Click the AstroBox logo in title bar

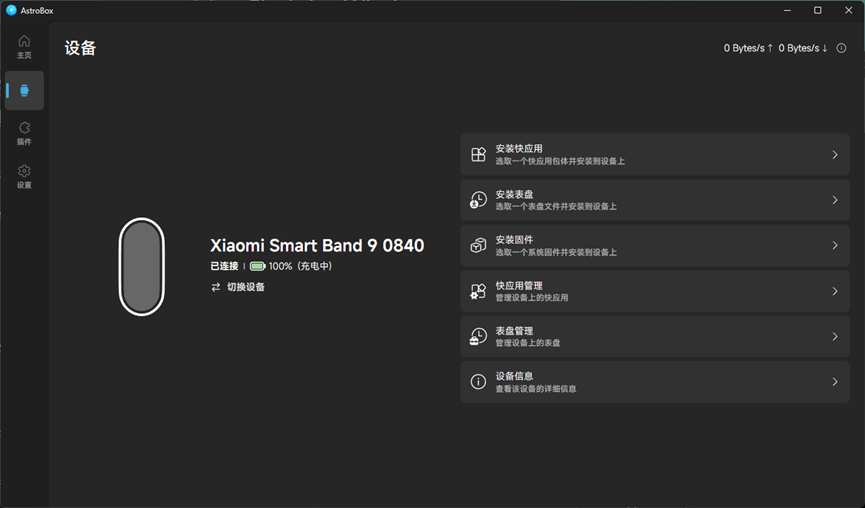tap(12, 10)
